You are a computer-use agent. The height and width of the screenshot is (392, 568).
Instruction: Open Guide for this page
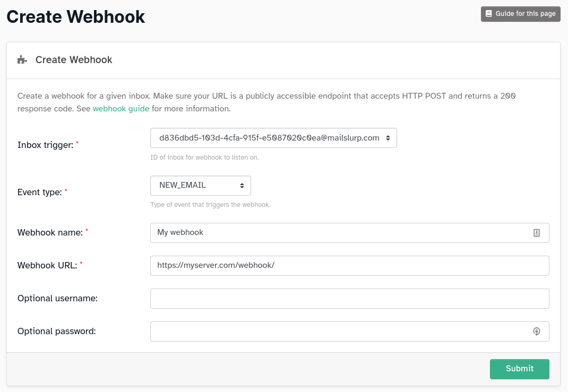520,14
